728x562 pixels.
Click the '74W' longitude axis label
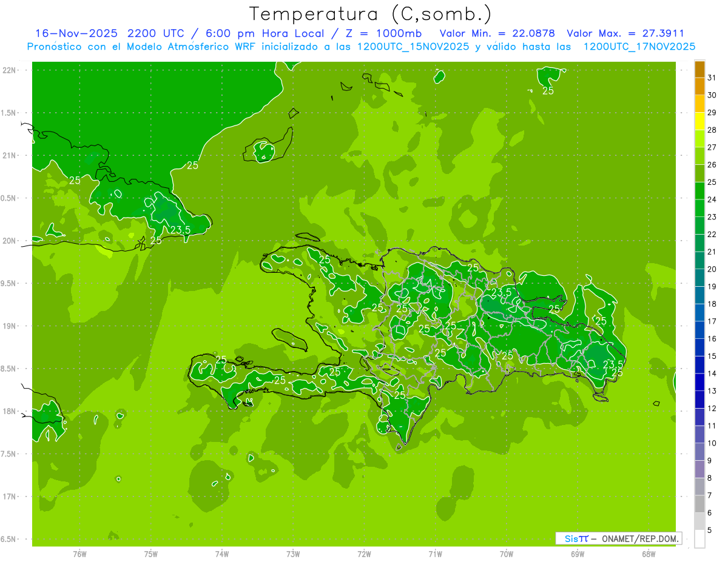click(x=221, y=554)
